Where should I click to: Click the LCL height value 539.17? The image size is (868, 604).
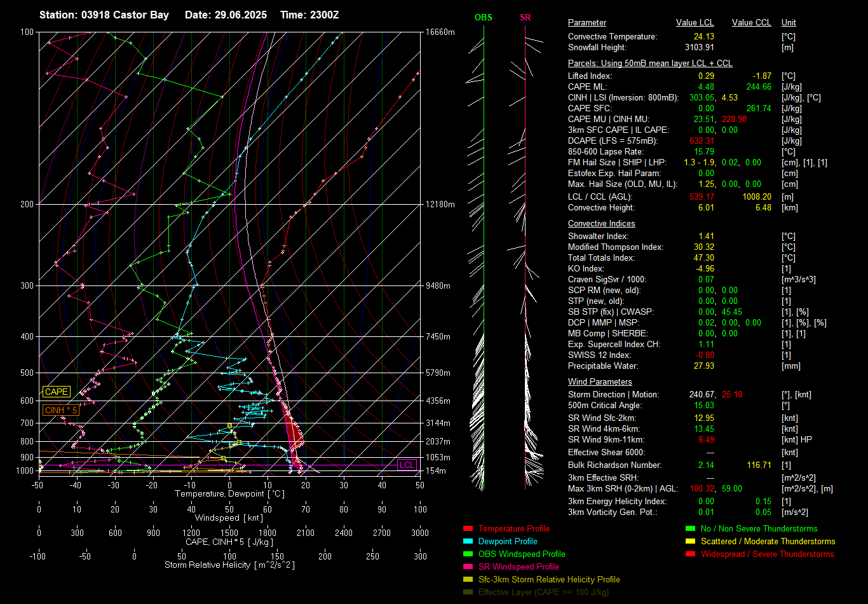[702, 196]
